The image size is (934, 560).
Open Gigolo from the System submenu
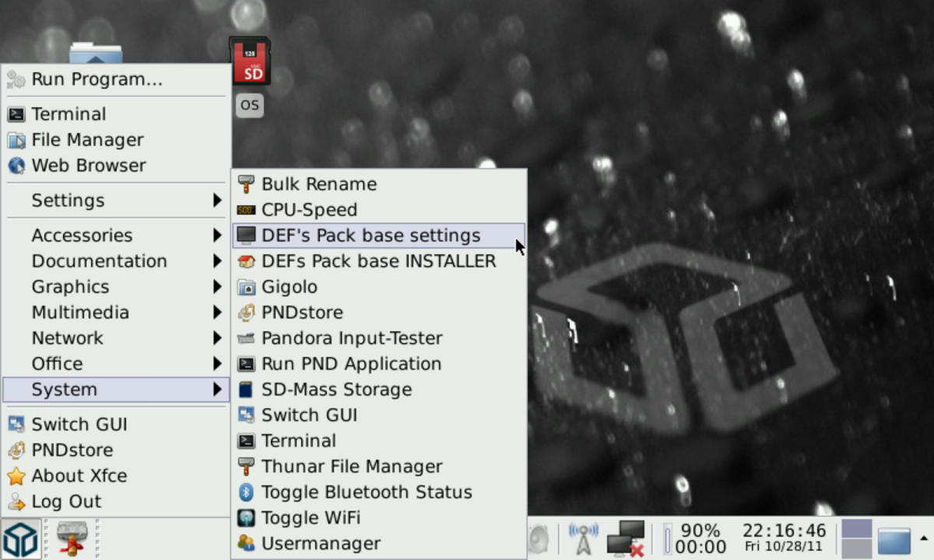click(x=289, y=287)
